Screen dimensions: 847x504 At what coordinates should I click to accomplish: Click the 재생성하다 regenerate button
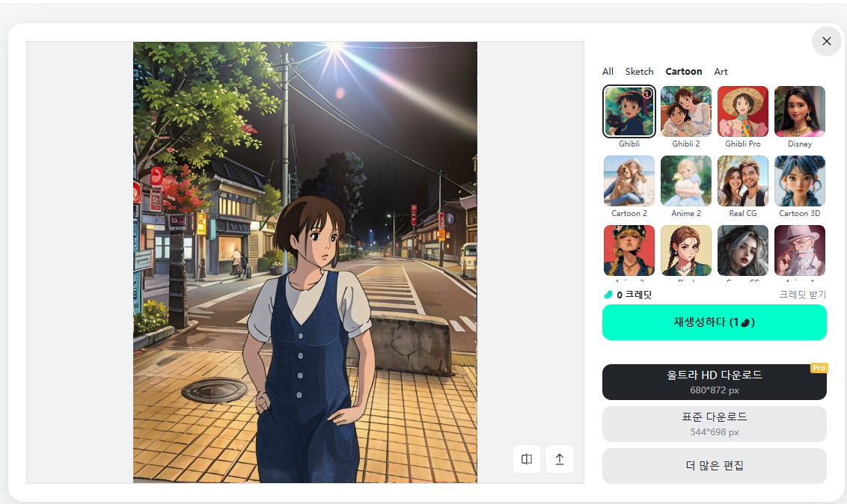pos(714,322)
